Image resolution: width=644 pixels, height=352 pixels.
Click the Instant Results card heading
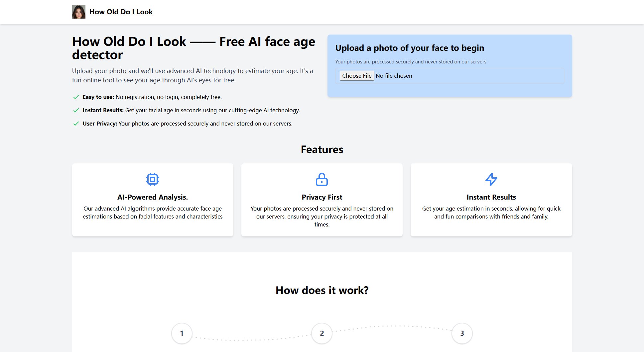[491, 197]
